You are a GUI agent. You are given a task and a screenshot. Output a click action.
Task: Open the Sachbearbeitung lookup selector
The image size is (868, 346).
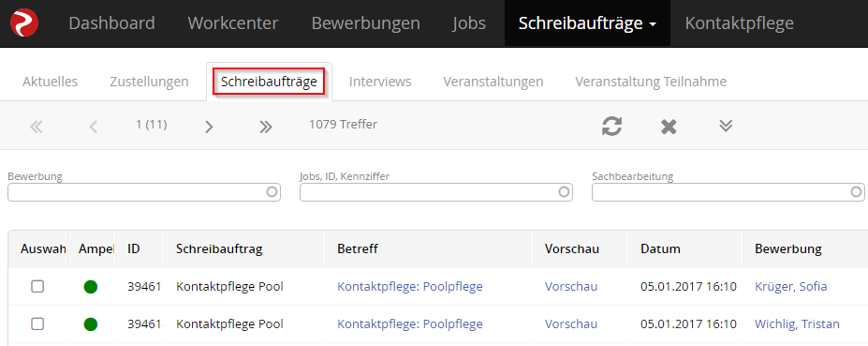(856, 192)
